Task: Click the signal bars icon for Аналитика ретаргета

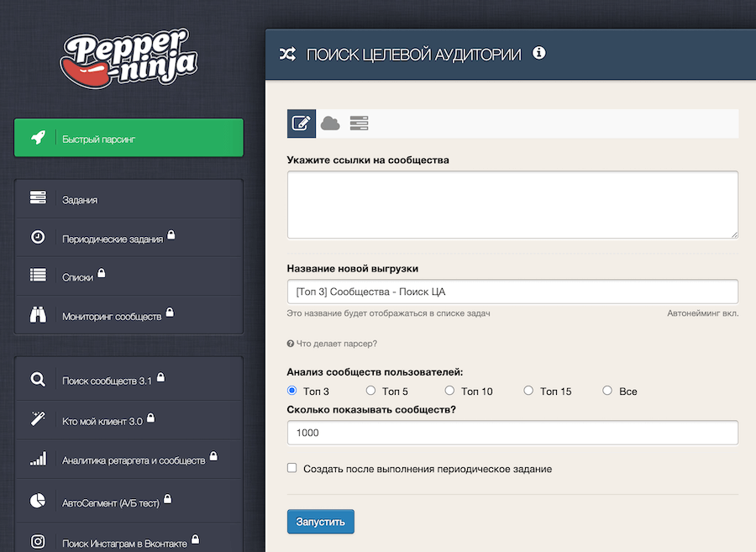Action: coord(38,459)
